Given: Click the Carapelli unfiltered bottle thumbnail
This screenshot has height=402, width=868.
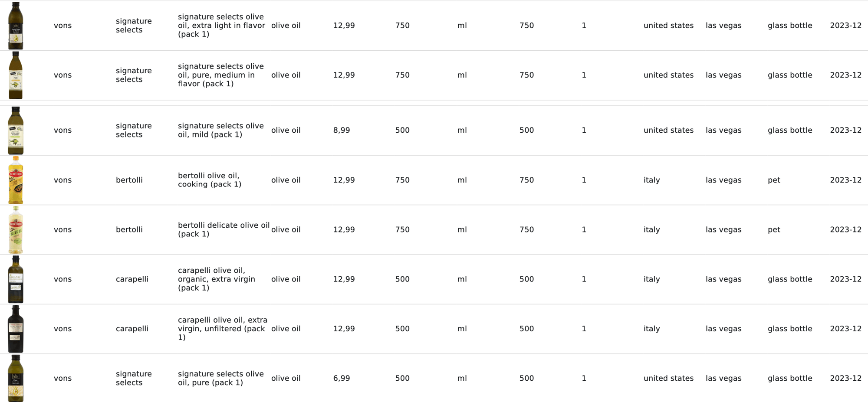Looking at the screenshot, I should [16, 329].
